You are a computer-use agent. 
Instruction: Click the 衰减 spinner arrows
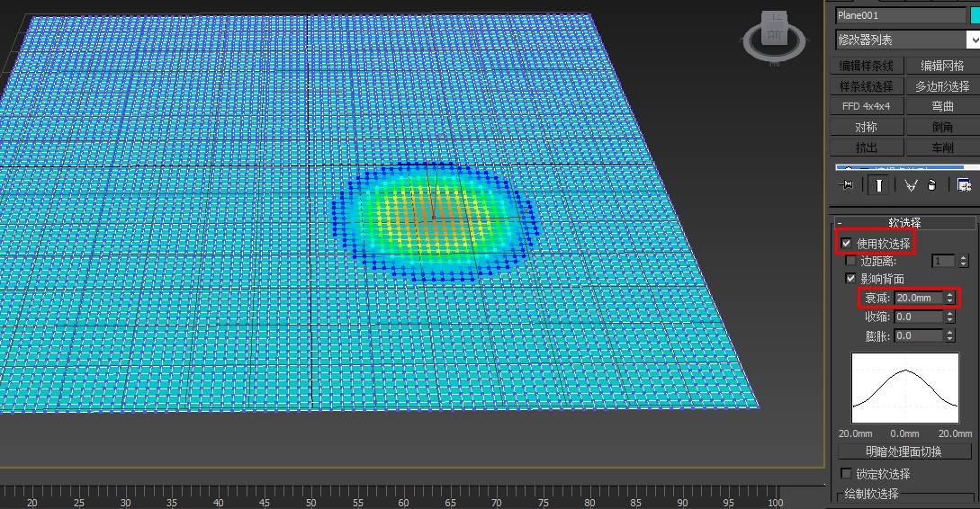pyautogui.click(x=950, y=298)
